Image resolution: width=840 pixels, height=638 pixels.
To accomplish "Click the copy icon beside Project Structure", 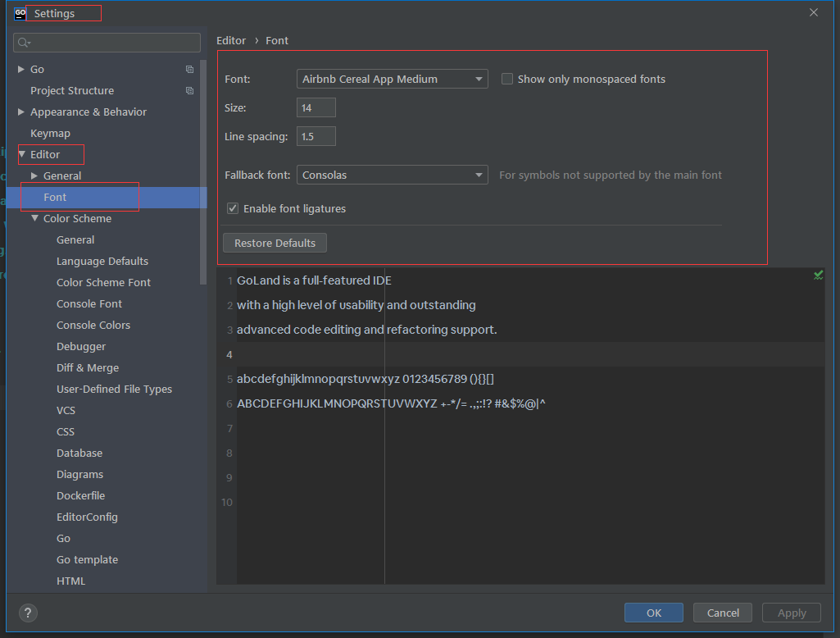I will [x=190, y=91].
